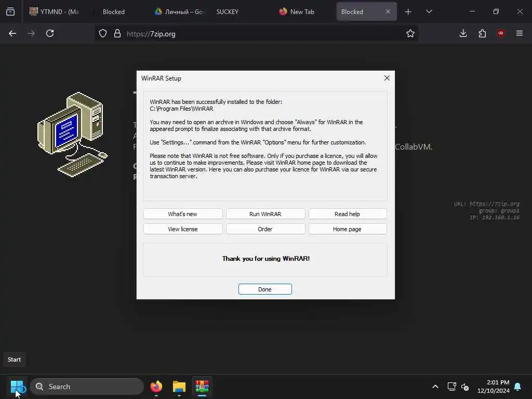Click the What's new button
This screenshot has height=399, width=532.
point(183,214)
